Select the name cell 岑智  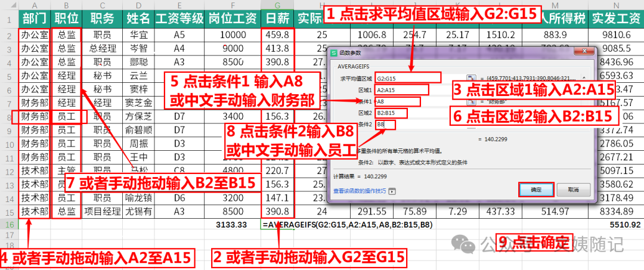138,48
